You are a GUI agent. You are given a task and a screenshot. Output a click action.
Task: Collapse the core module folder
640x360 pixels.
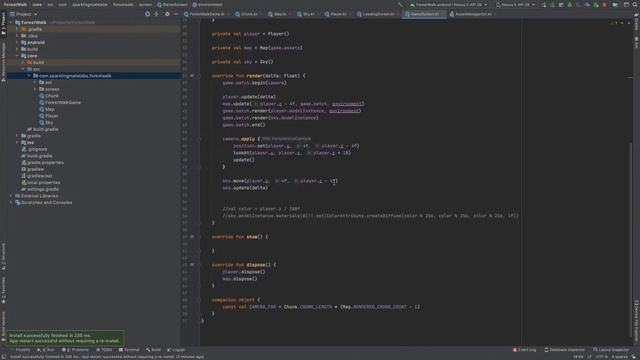pos(17,56)
